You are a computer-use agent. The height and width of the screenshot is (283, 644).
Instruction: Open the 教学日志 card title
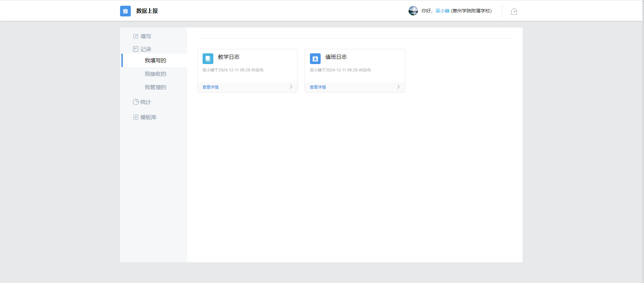pyautogui.click(x=229, y=57)
